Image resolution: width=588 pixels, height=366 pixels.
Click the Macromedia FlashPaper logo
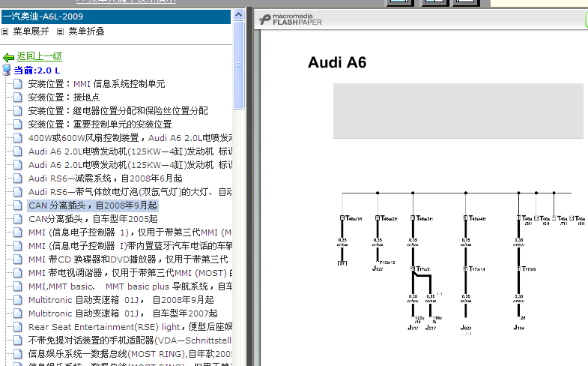291,20
